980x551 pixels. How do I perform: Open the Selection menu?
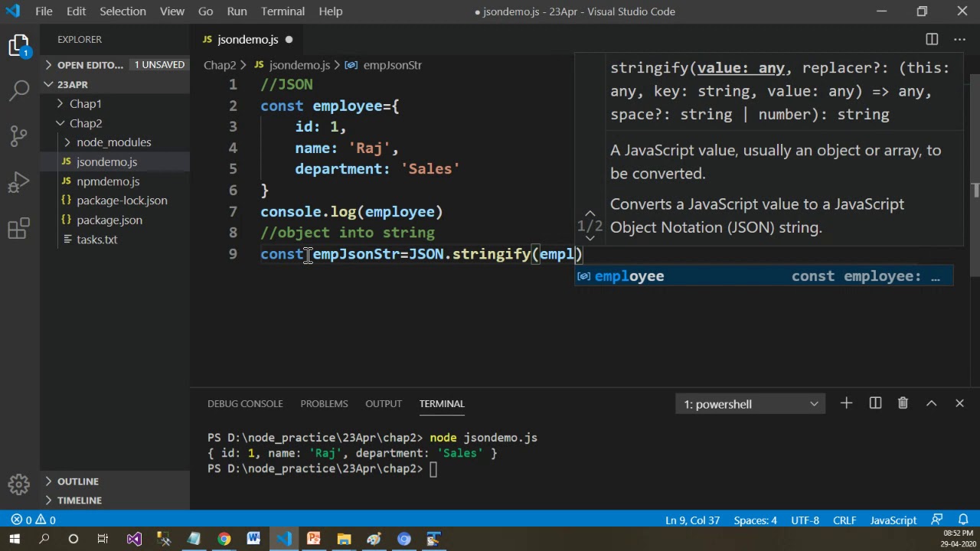[122, 11]
